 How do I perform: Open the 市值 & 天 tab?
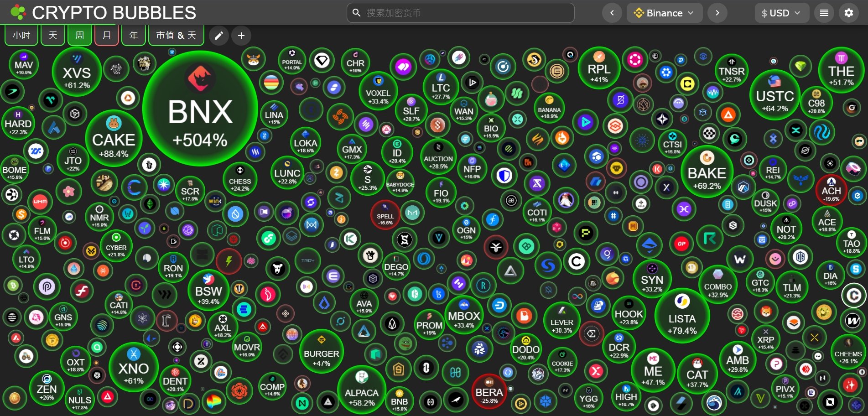(x=176, y=36)
